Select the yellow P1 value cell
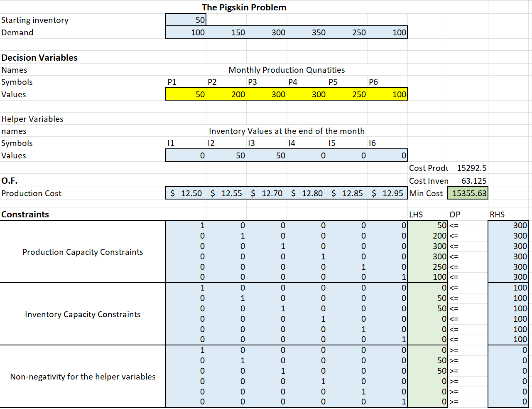532x409 pixels. pyautogui.click(x=186, y=94)
